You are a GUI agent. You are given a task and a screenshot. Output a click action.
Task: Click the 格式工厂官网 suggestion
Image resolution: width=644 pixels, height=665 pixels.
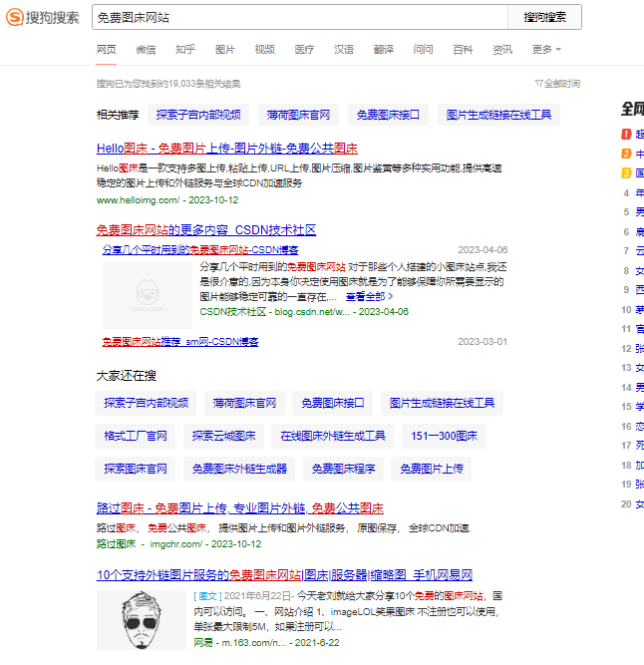(136, 436)
